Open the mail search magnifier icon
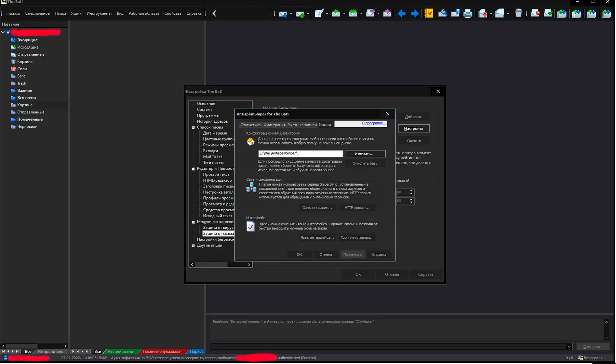Viewport: 616px width, 364px height. [442, 14]
